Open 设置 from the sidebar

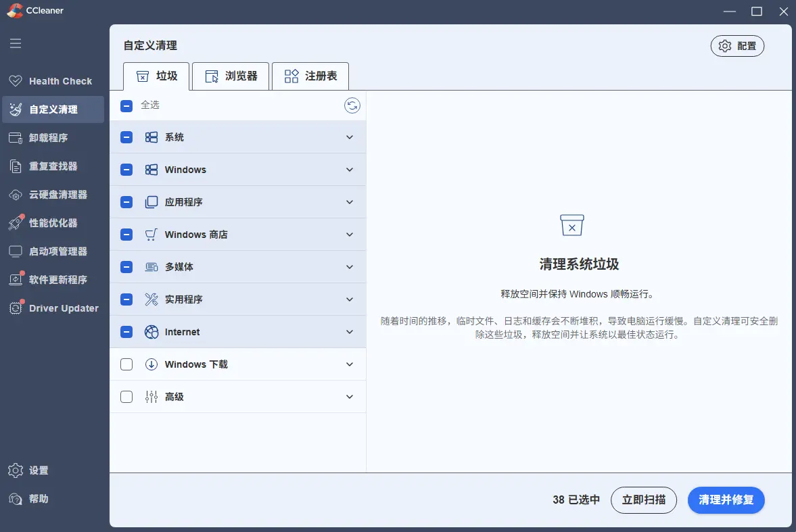53,470
